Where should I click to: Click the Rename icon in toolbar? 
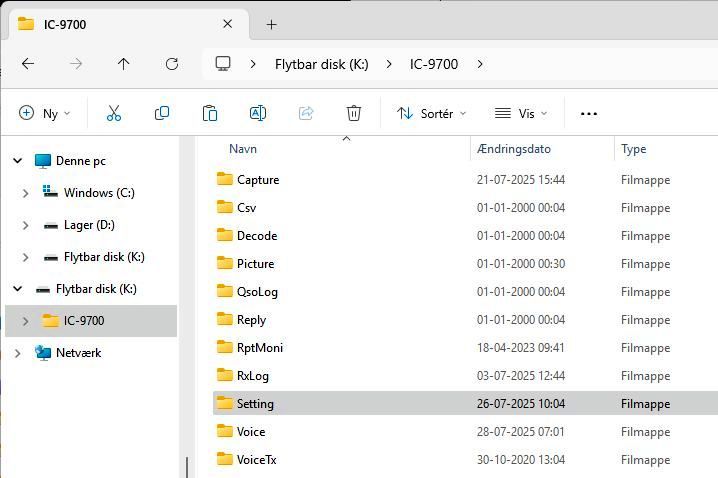[x=258, y=113]
